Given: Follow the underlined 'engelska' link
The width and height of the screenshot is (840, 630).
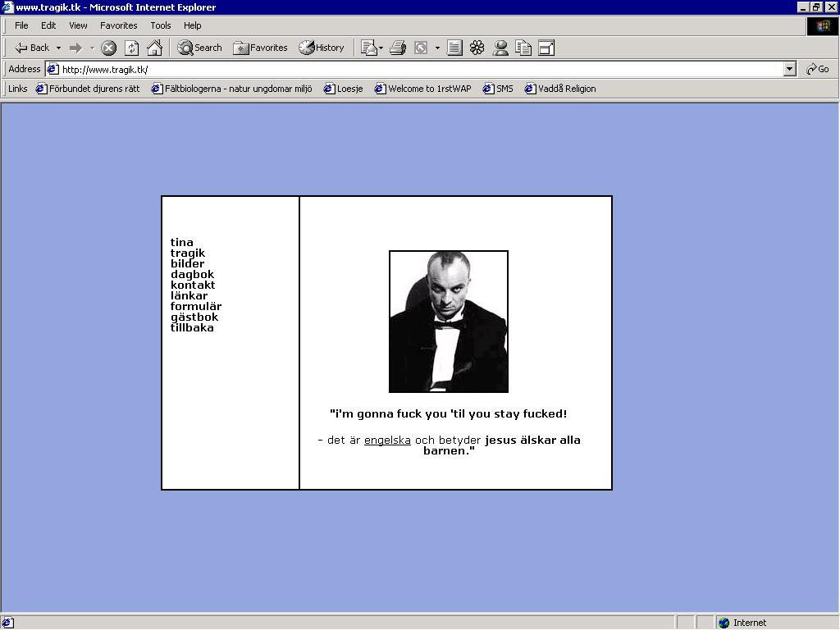Looking at the screenshot, I should pos(387,441).
